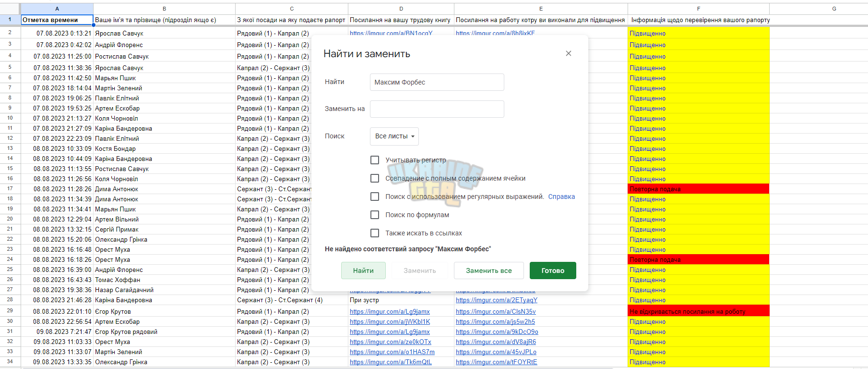This screenshot has width=868, height=369.
Task: Click red 'Повторна подача' cell in row 24
Action: click(699, 259)
